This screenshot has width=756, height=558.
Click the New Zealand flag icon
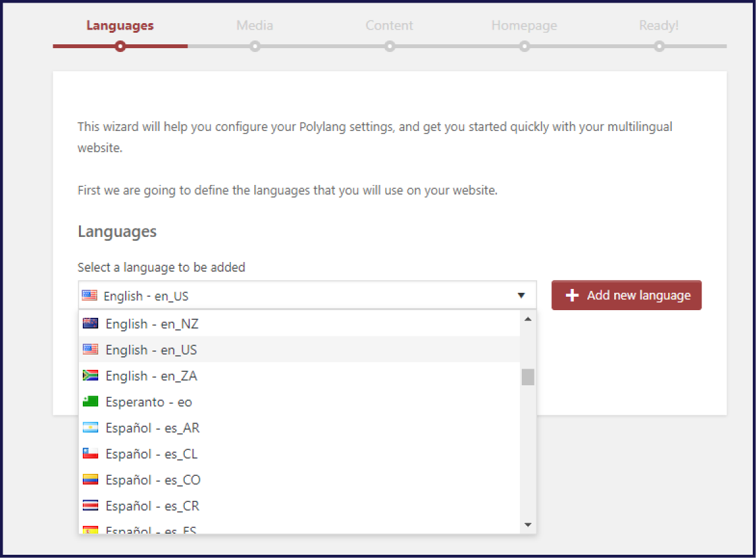point(90,323)
